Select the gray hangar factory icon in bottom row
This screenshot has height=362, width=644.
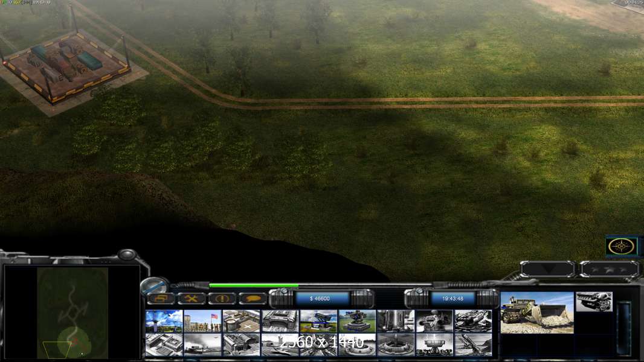pos(241,345)
